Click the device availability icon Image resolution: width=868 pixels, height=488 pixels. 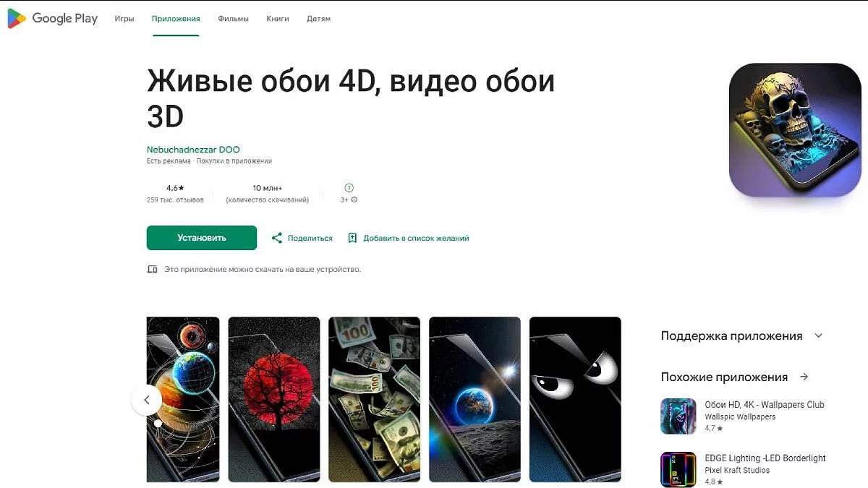pyautogui.click(x=152, y=269)
